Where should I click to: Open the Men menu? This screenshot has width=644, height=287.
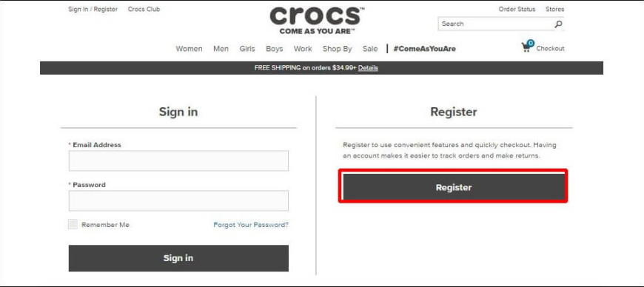pos(221,48)
